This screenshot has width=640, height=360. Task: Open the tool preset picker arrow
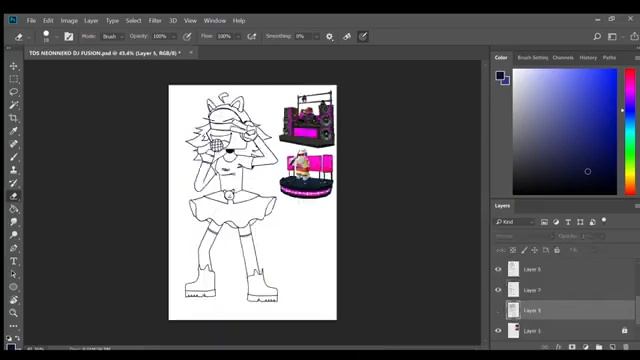29,37
